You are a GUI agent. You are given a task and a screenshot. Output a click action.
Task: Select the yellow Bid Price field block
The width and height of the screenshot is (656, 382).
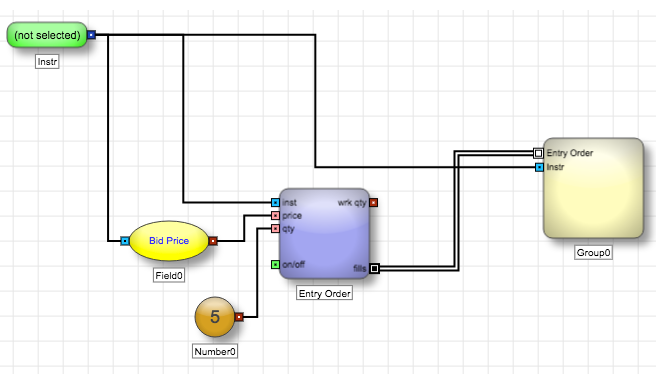click(x=169, y=241)
